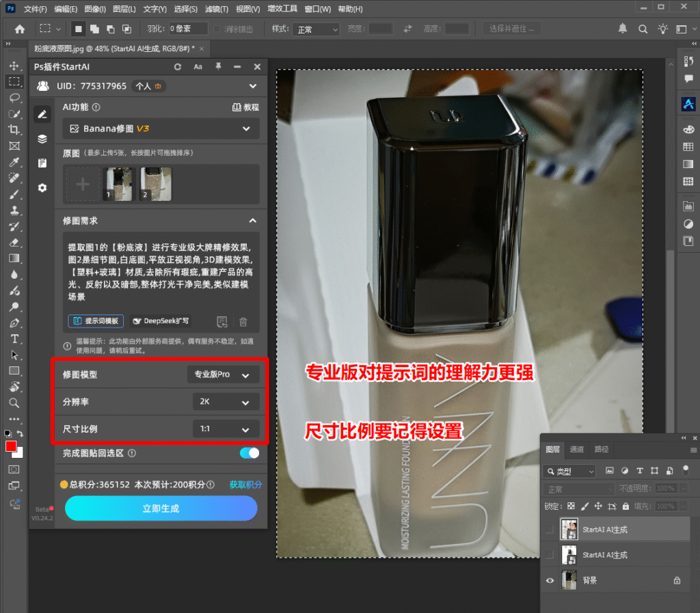Toggle paste result back to selection switch
Screen dimensions: 700x613
(x=249, y=453)
